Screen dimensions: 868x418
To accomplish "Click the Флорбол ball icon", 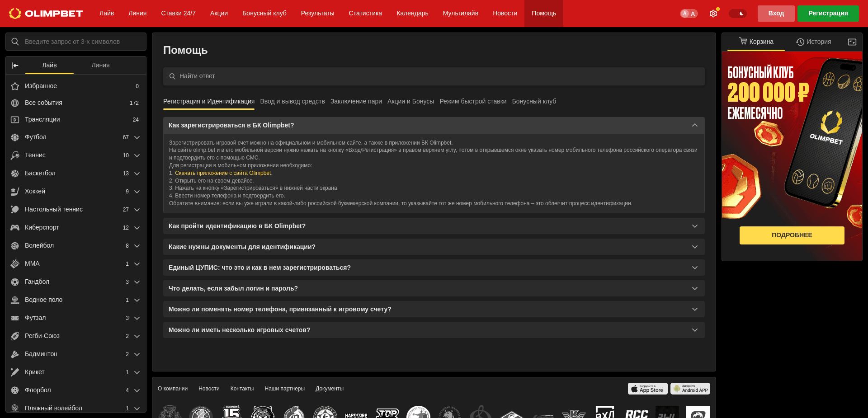I will [15, 390].
